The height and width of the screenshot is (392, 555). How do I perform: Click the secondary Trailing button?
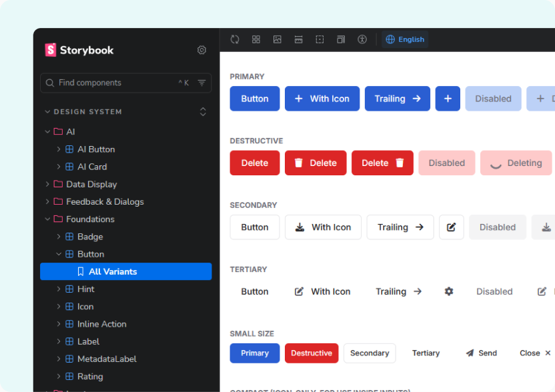(400, 227)
